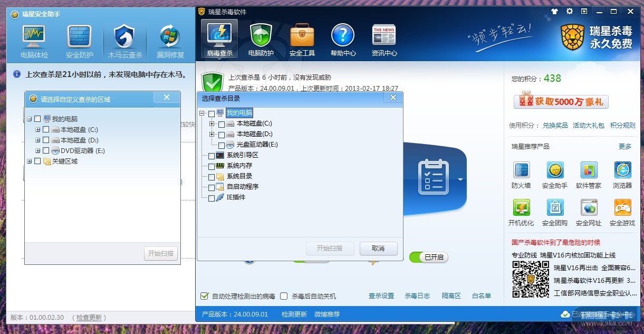Image resolution: width=644 pixels, height=334 pixels.
Task: Open 安全网址 product icon
Action: click(x=589, y=213)
